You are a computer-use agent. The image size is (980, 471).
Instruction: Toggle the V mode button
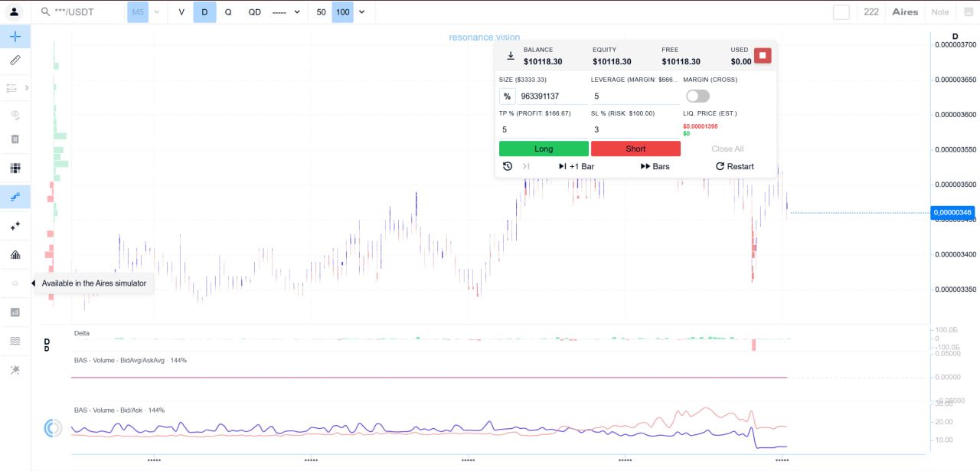tap(181, 12)
